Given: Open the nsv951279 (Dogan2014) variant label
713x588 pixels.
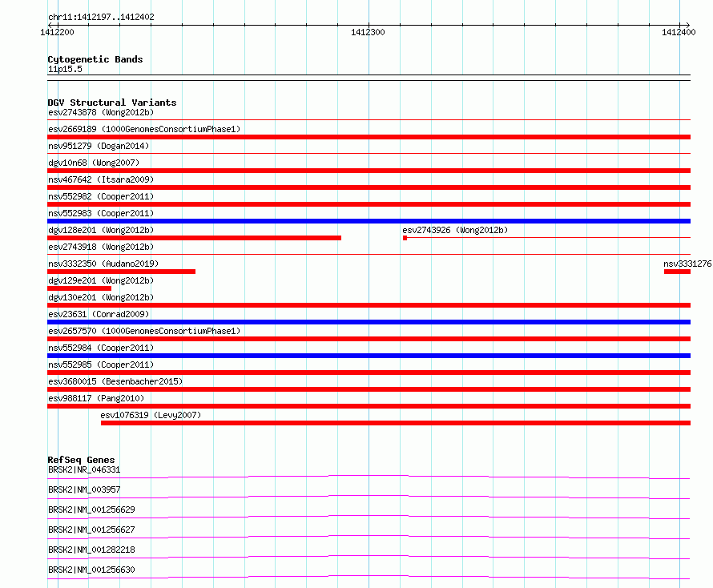Looking at the screenshot, I should [99, 146].
